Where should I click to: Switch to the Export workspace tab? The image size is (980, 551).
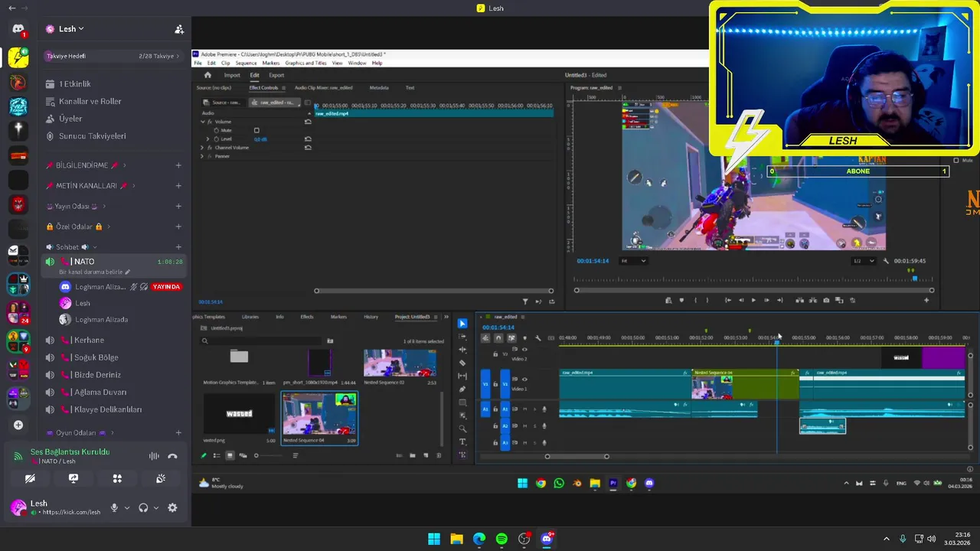pos(276,75)
